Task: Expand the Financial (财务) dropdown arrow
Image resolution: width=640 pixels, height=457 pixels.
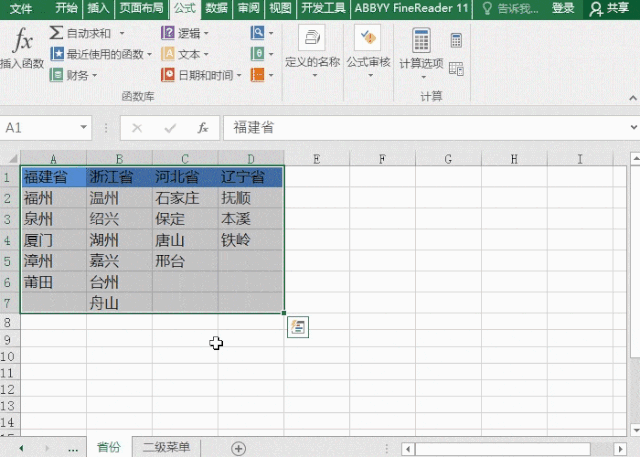Action: coord(95,75)
